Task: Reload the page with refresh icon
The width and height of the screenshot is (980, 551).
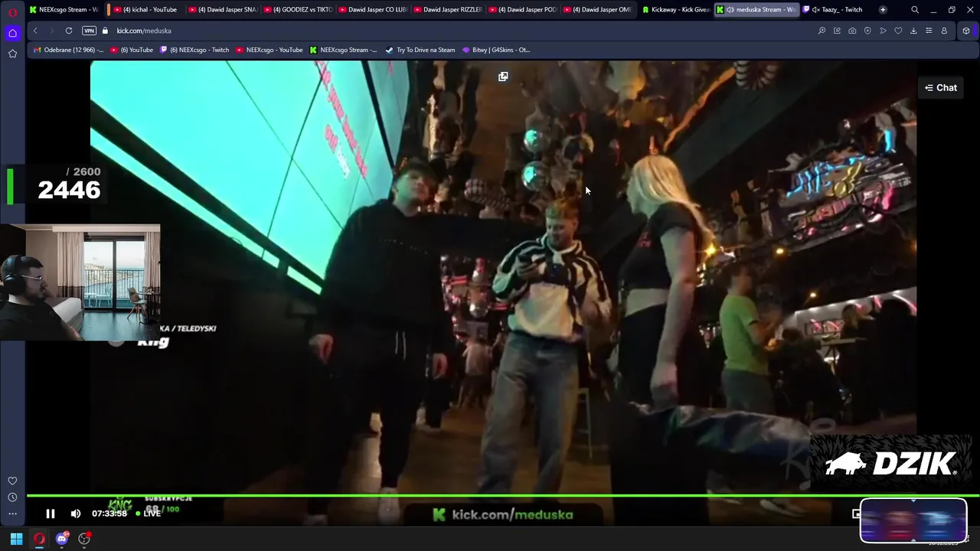Action: [69, 31]
